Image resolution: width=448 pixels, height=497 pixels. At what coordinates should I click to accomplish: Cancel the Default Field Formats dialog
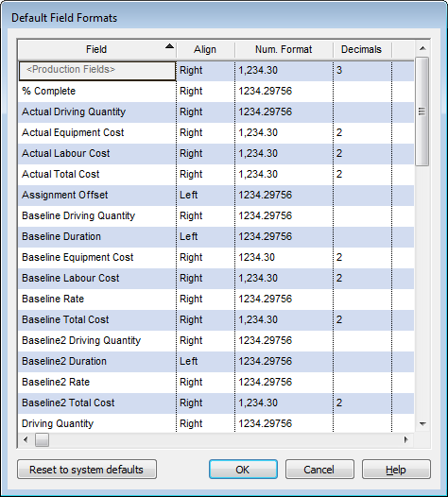pyautogui.click(x=319, y=470)
